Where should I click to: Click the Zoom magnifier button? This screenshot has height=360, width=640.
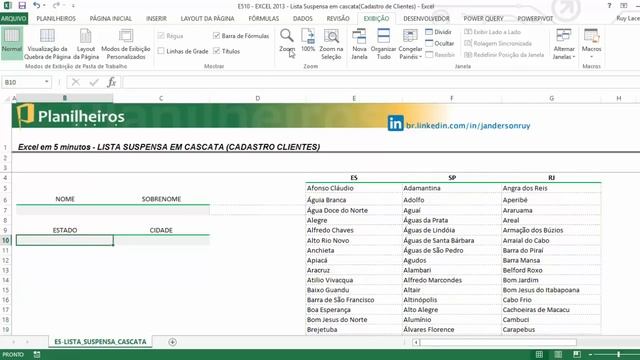point(287,40)
